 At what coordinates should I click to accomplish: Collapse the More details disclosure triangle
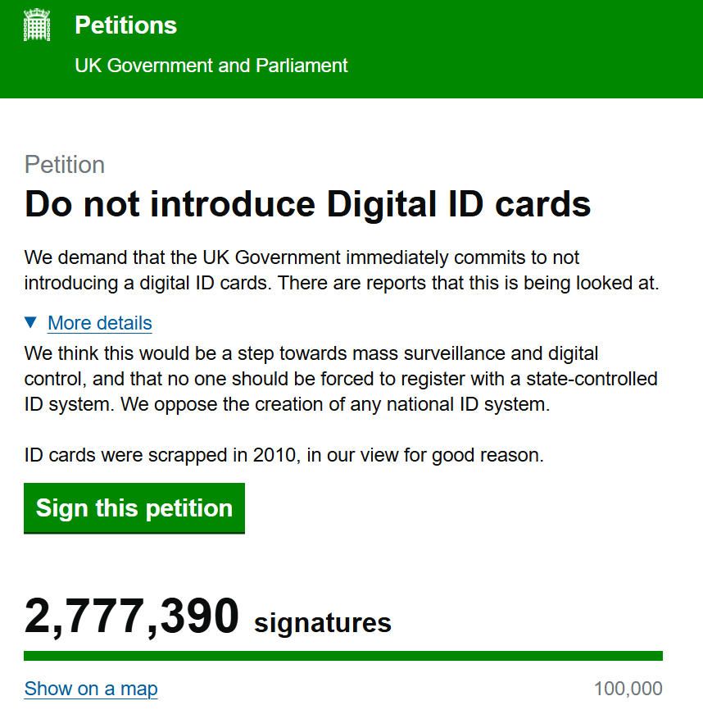click(31, 322)
